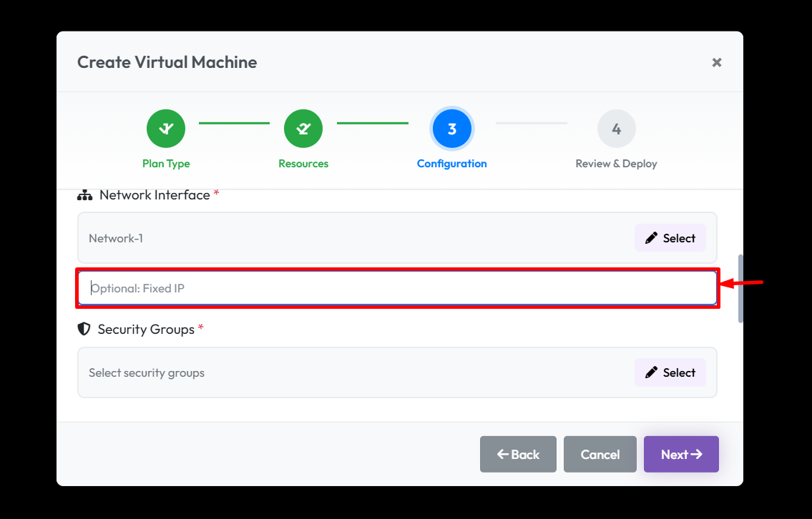
Task: Select the Configuration step label
Action: pyautogui.click(x=451, y=164)
